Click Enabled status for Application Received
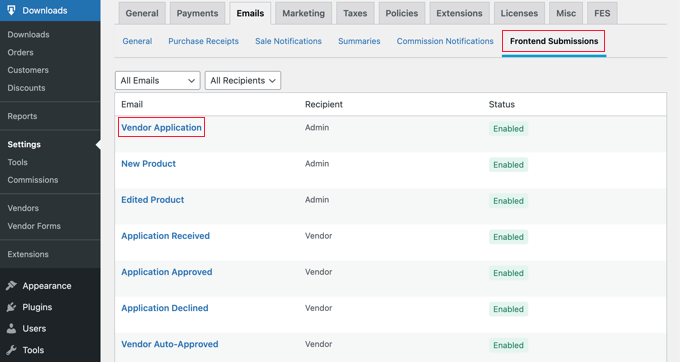680x362 pixels. click(x=508, y=237)
